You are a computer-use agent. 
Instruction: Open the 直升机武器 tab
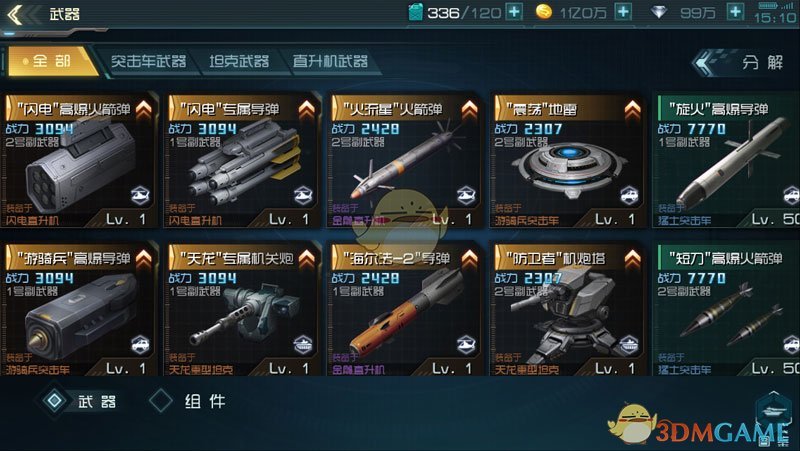pyautogui.click(x=330, y=62)
